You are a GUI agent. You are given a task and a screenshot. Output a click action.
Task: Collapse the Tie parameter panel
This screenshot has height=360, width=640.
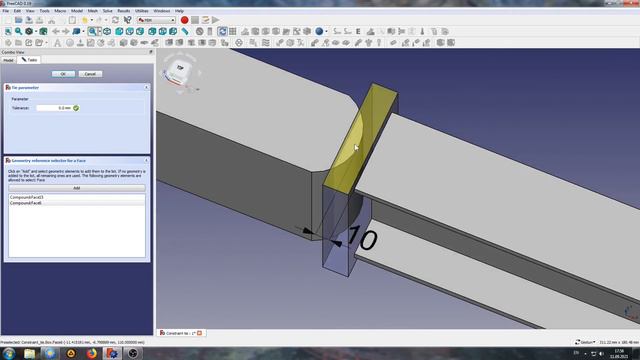coord(147,87)
